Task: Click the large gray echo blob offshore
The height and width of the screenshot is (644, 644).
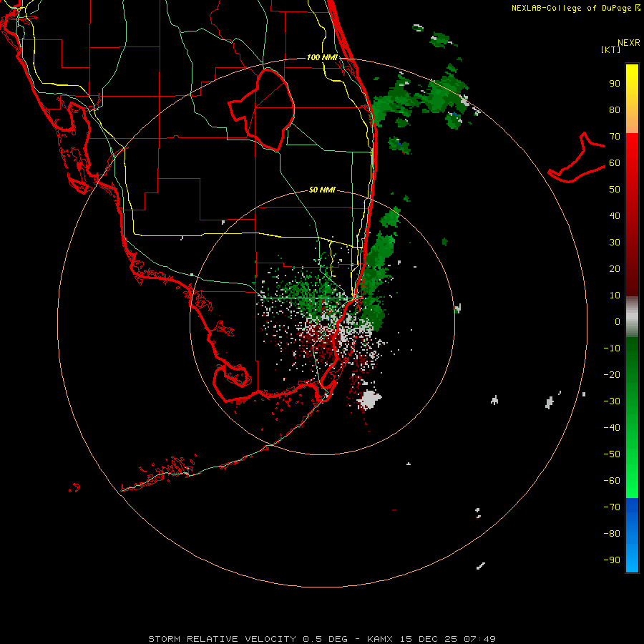Action: coord(369,399)
